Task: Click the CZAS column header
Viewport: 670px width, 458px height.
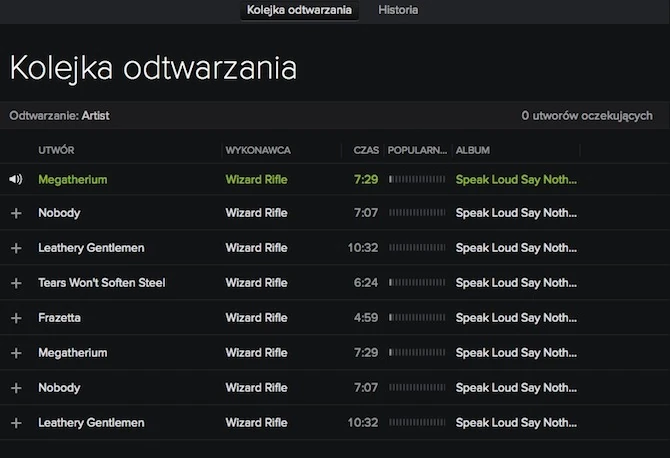Action: coord(366,150)
